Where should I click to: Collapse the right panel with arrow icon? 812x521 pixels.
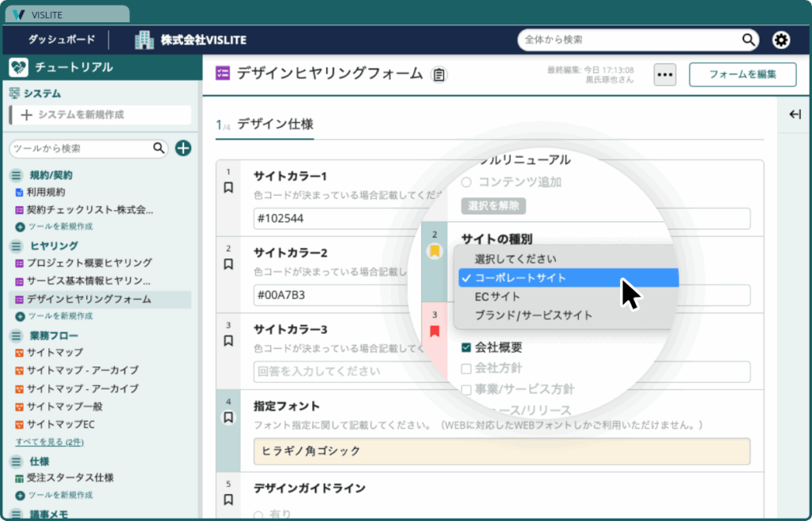[x=795, y=115]
